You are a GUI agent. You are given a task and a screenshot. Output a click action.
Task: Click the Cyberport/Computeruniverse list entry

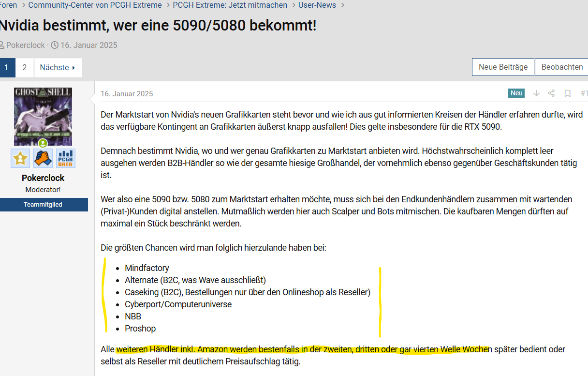tap(178, 304)
